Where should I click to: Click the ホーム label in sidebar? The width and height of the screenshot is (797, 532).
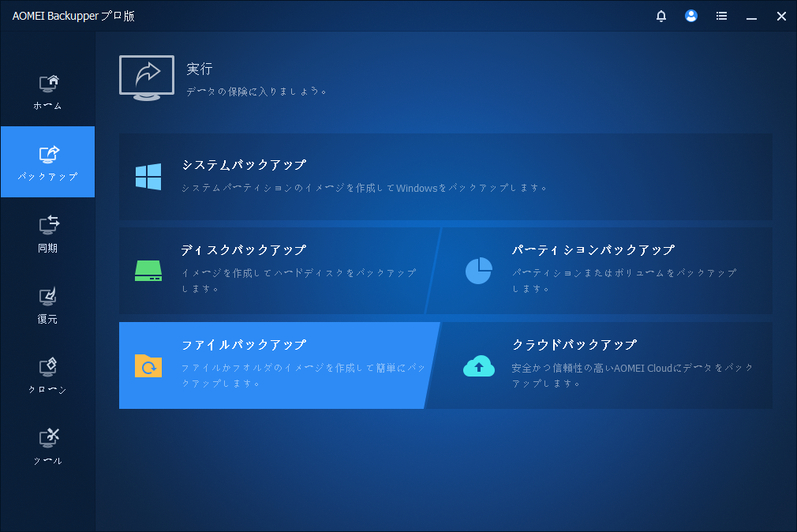point(48,106)
